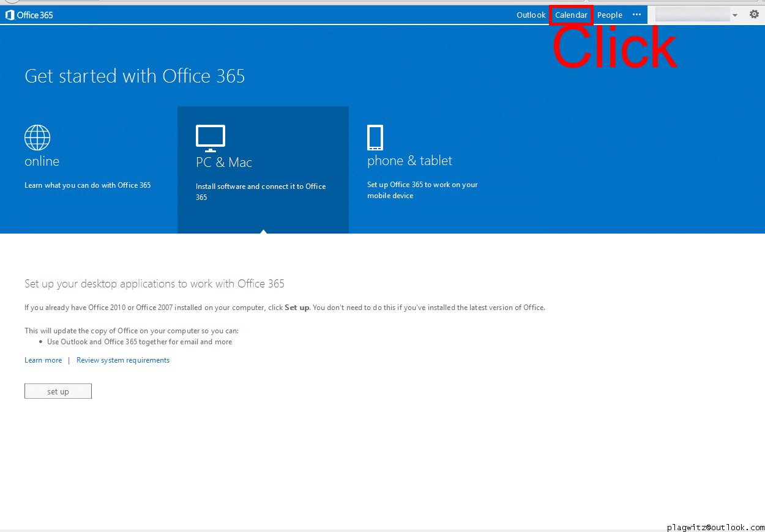This screenshot has width=765, height=532.
Task: Click 'Install software and connect it' description
Action: coord(261,191)
